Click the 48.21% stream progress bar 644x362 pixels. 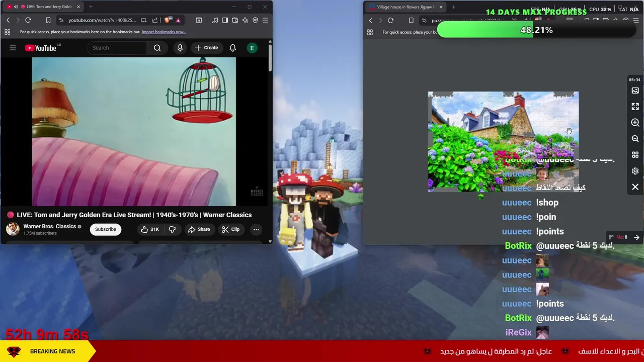[x=536, y=30]
